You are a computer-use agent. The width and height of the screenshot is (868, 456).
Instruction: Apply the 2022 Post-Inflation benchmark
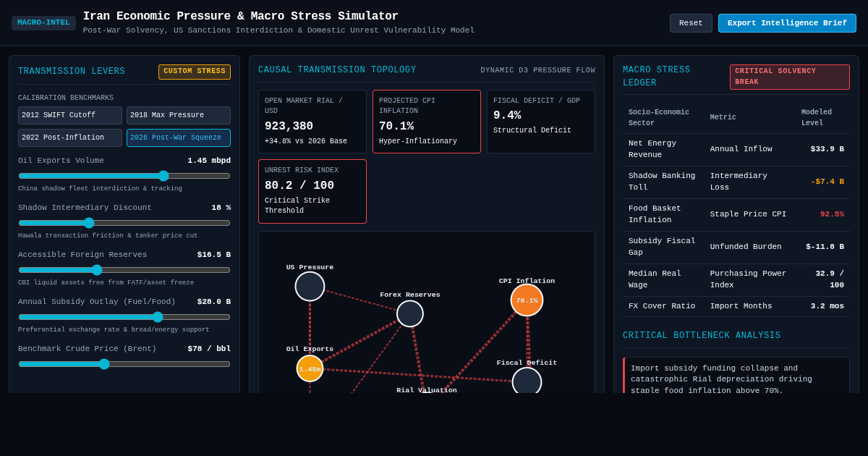click(x=70, y=138)
